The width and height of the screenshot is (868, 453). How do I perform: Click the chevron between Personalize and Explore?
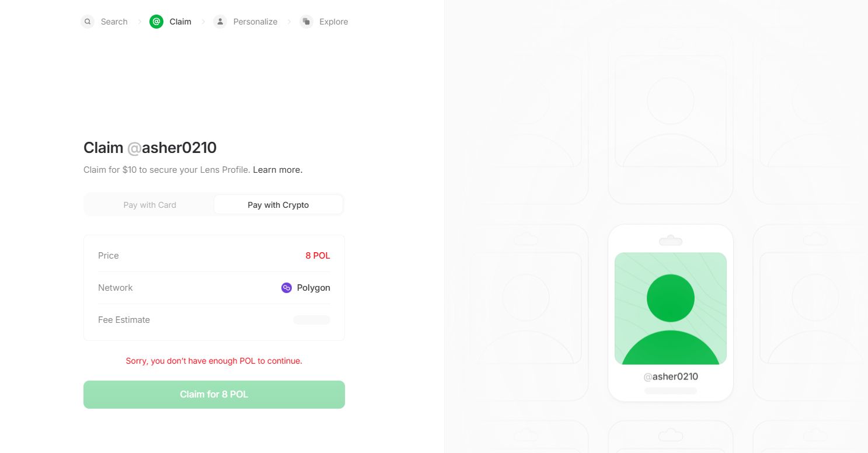[x=289, y=22]
